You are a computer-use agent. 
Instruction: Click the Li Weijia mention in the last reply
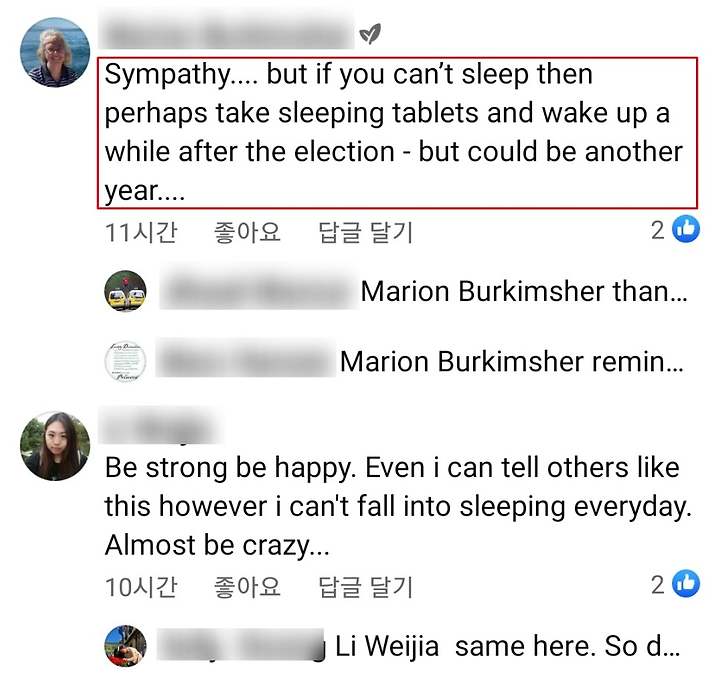coord(387,646)
